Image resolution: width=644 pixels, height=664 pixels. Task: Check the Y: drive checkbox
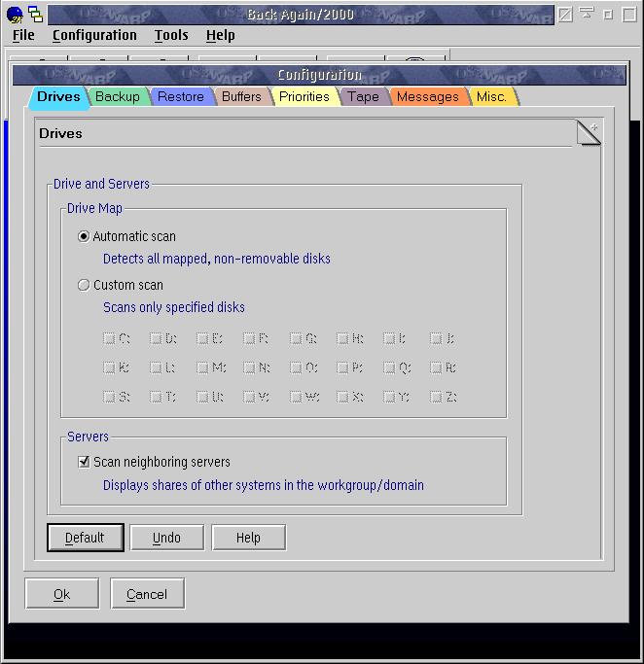[389, 397]
